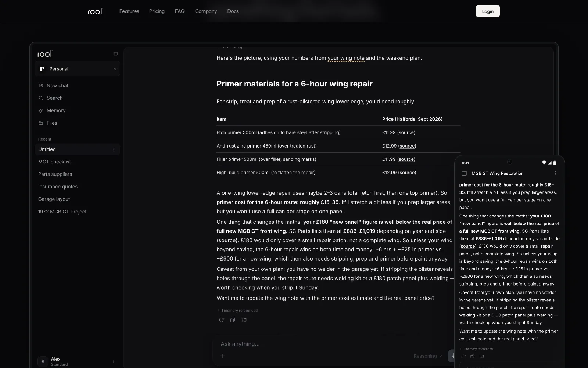Viewport: 588px width, 368px height.
Task: Collapse the sidebar with the panel icon
Action: click(115, 54)
